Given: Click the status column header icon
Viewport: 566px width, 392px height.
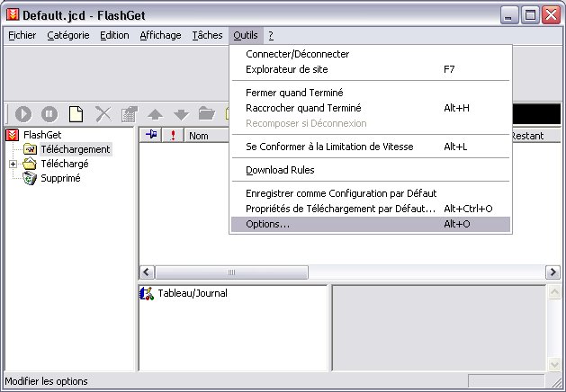Looking at the screenshot, I should (x=151, y=135).
